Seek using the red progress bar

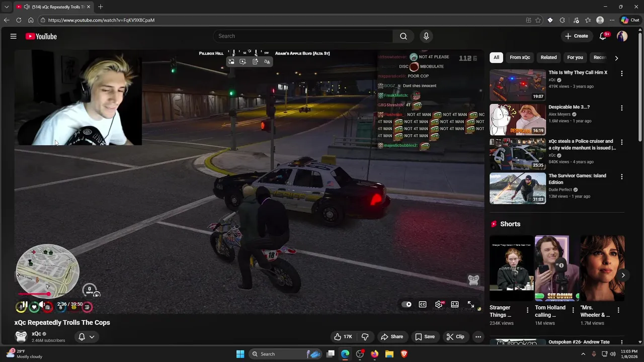[34, 294]
